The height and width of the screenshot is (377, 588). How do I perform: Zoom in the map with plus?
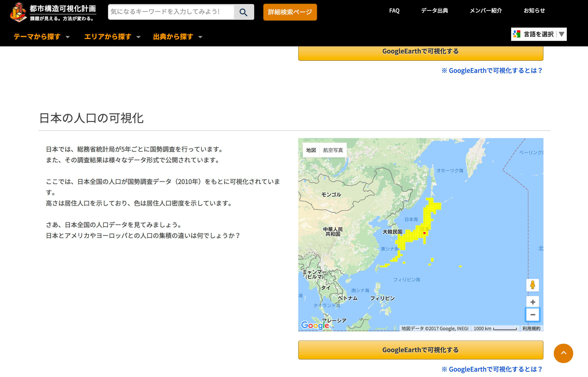pyautogui.click(x=532, y=302)
